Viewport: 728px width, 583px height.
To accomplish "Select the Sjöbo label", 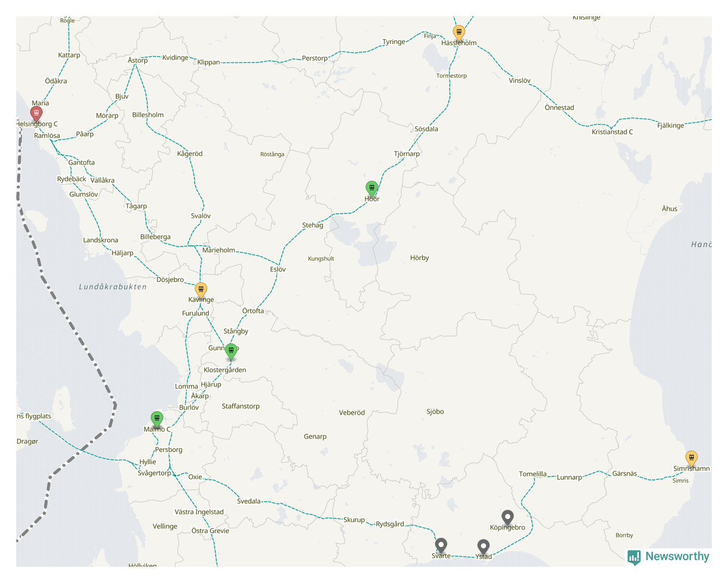I will [435, 411].
